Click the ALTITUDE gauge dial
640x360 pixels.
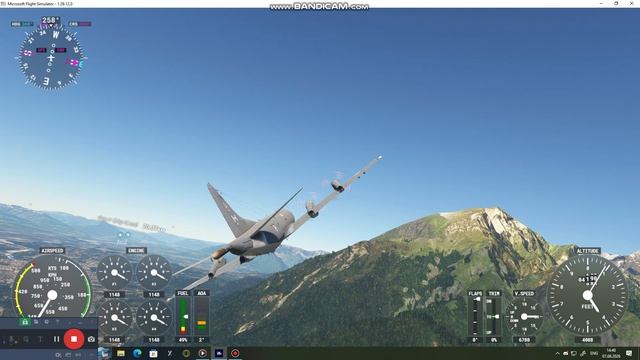click(x=587, y=295)
